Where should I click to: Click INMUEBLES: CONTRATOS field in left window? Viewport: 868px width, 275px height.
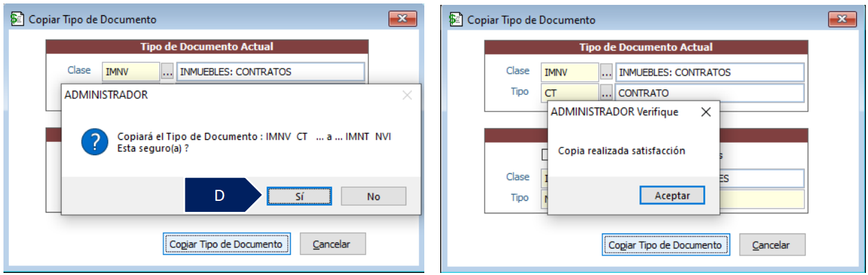tap(271, 71)
